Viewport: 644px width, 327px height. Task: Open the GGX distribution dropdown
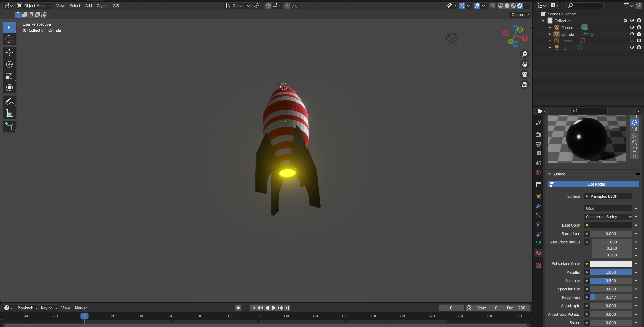pos(608,208)
